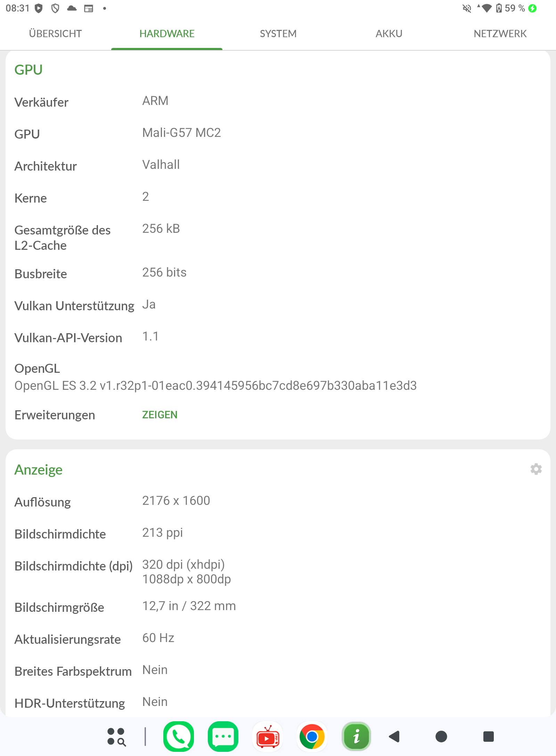Tap the back navigation triangle
Screen dimensions: 556x756
(394, 737)
